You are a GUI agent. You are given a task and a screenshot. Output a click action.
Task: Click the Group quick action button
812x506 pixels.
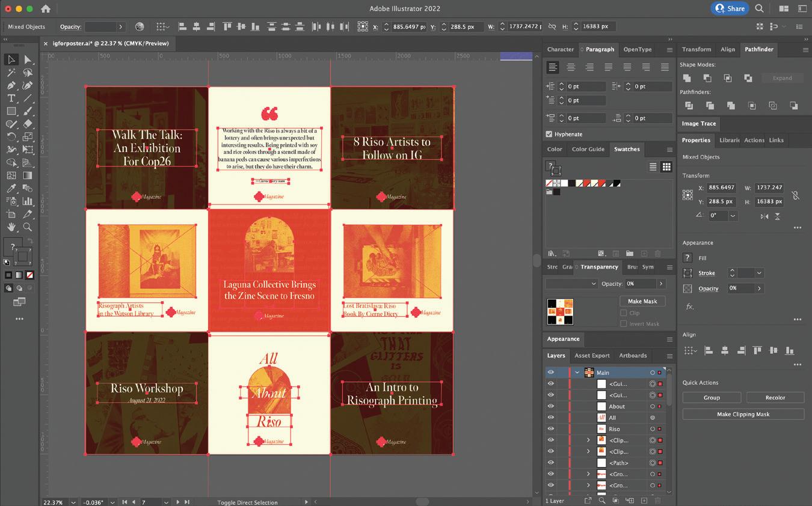click(x=712, y=397)
